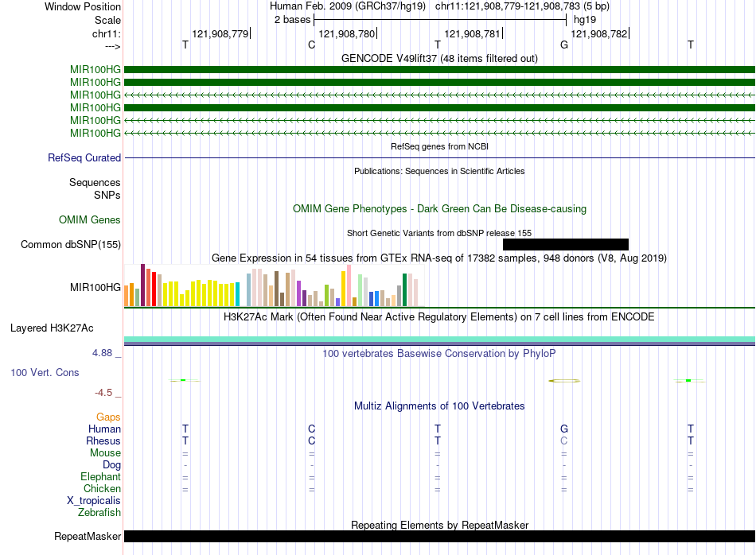The image size is (756, 555).
Task: Click tallest maroon bar in GTEx chart
Action: click(142, 285)
